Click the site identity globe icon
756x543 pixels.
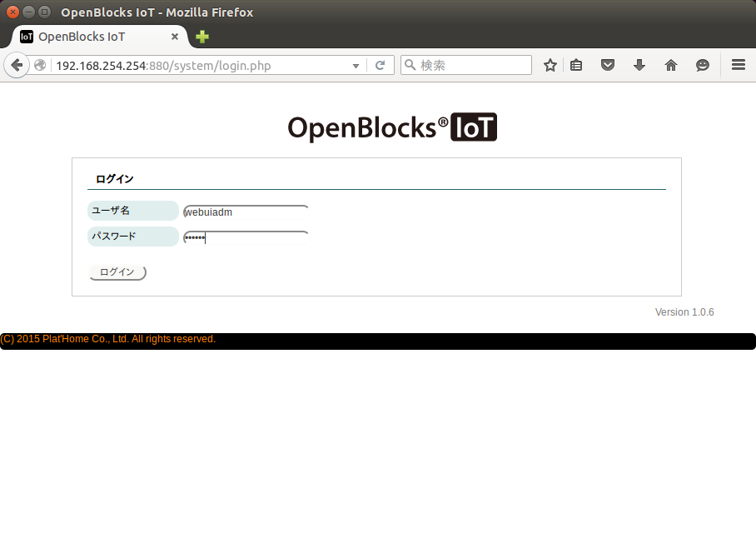tap(40, 65)
